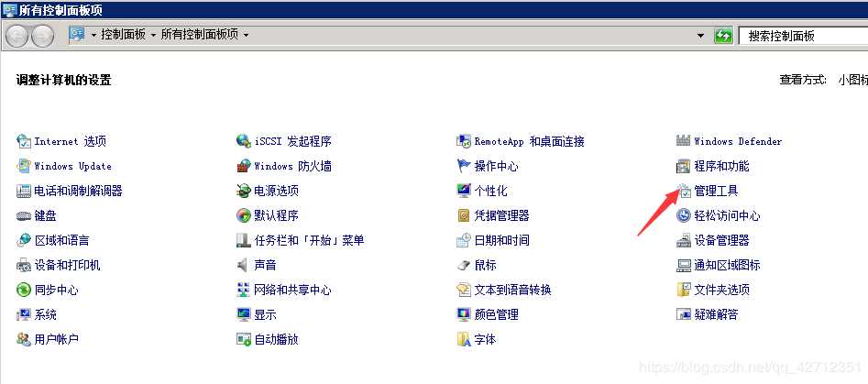Open the Windows 防火墙 text link

click(x=292, y=166)
